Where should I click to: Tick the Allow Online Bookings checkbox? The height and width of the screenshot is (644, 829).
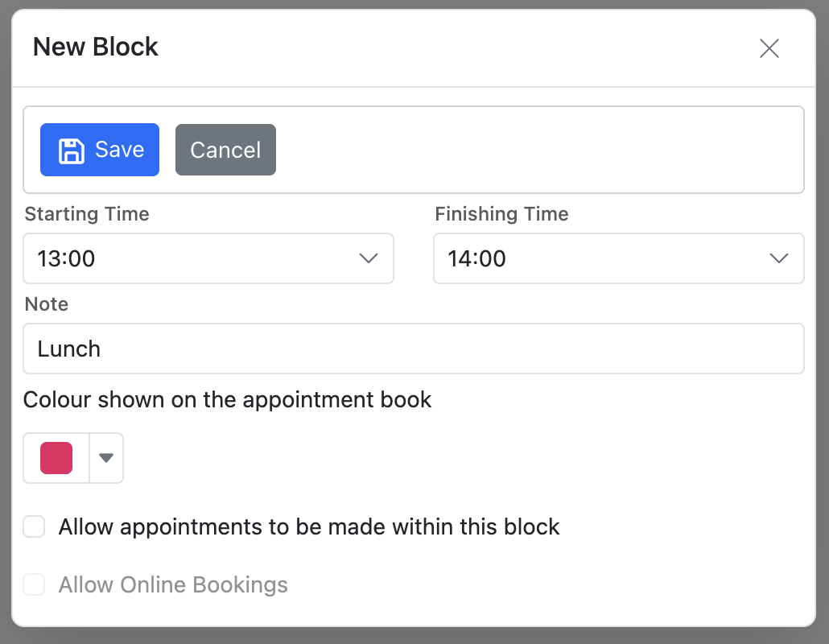tap(34, 584)
